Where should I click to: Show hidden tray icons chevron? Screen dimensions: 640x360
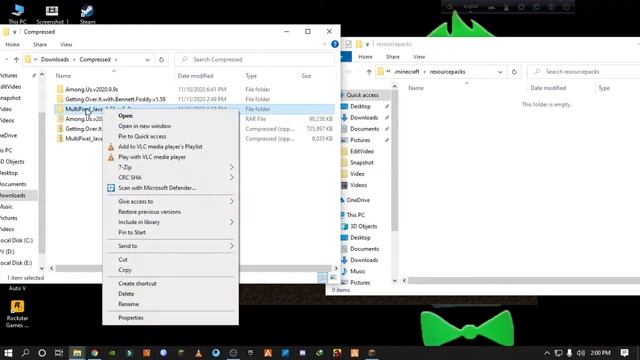(x=547, y=353)
